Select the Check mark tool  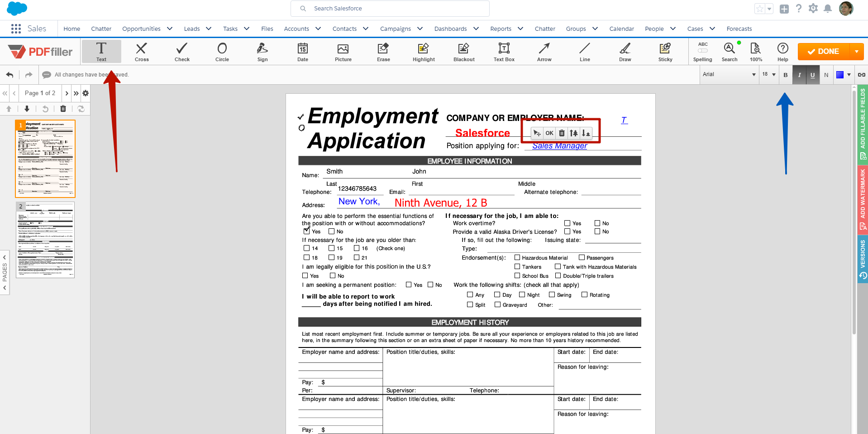pyautogui.click(x=182, y=51)
